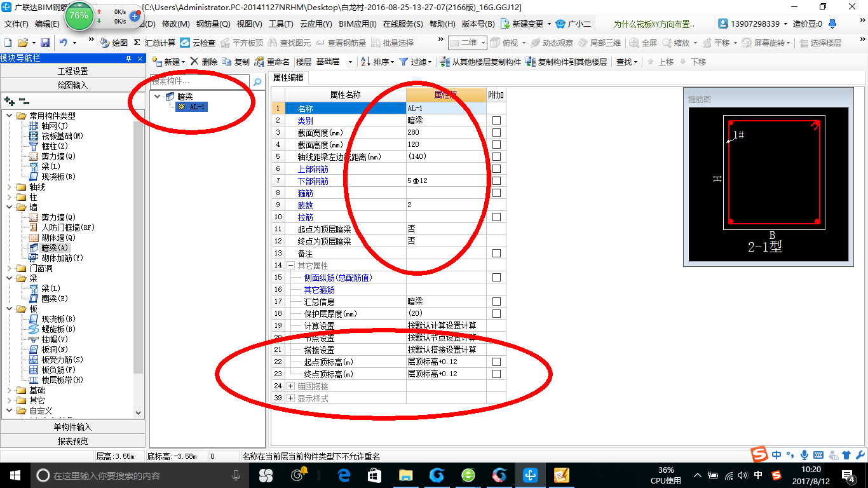This screenshot has height=488, width=868.
Task: Click the undo arrow icon
Action: (64, 43)
